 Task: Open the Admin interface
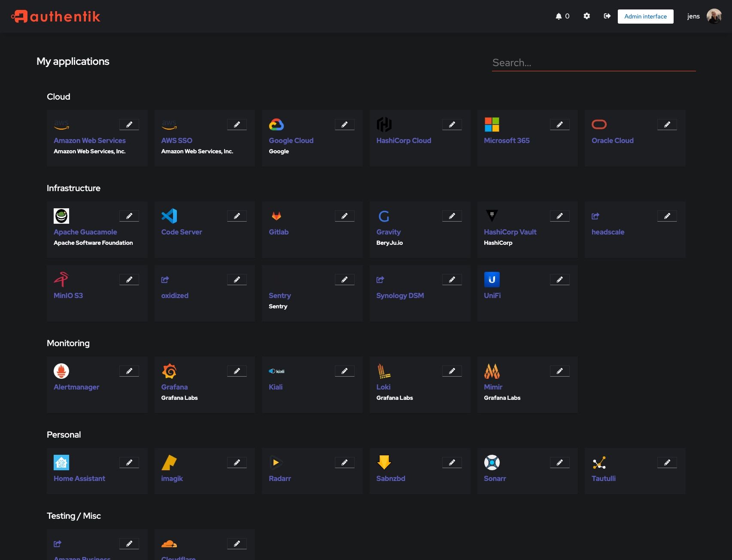point(645,16)
